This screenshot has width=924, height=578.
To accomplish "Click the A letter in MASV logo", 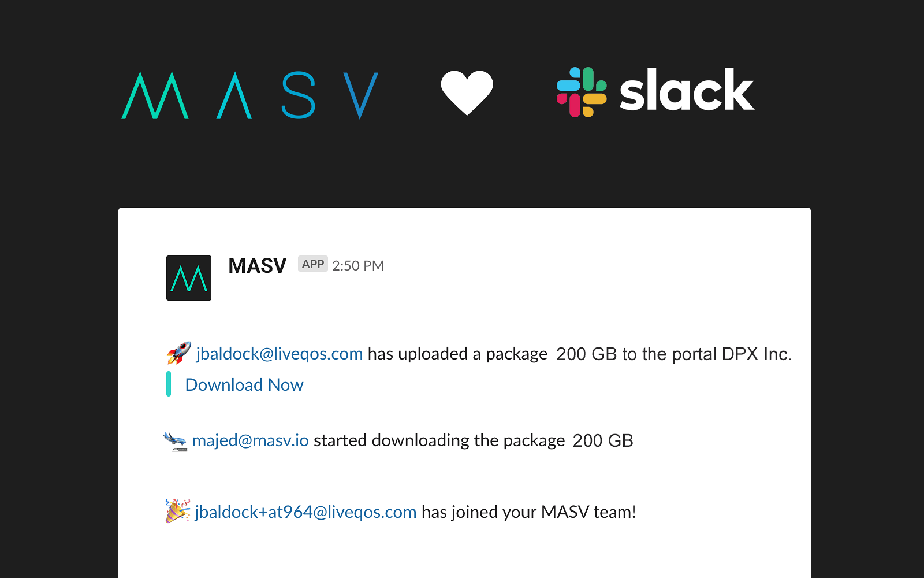I will [234, 95].
